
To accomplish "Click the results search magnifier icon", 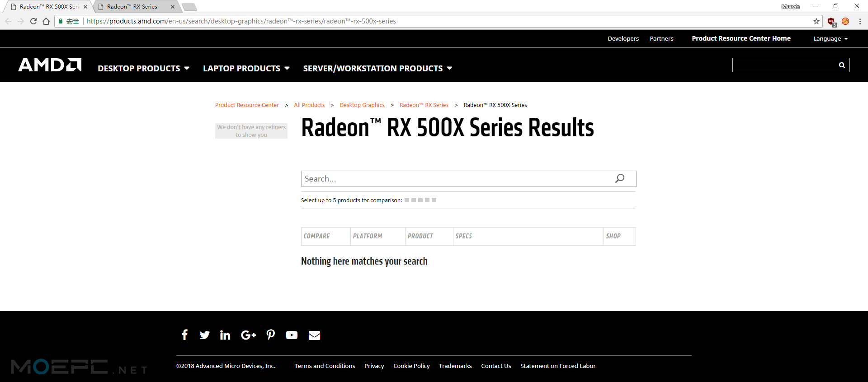I will coord(620,178).
